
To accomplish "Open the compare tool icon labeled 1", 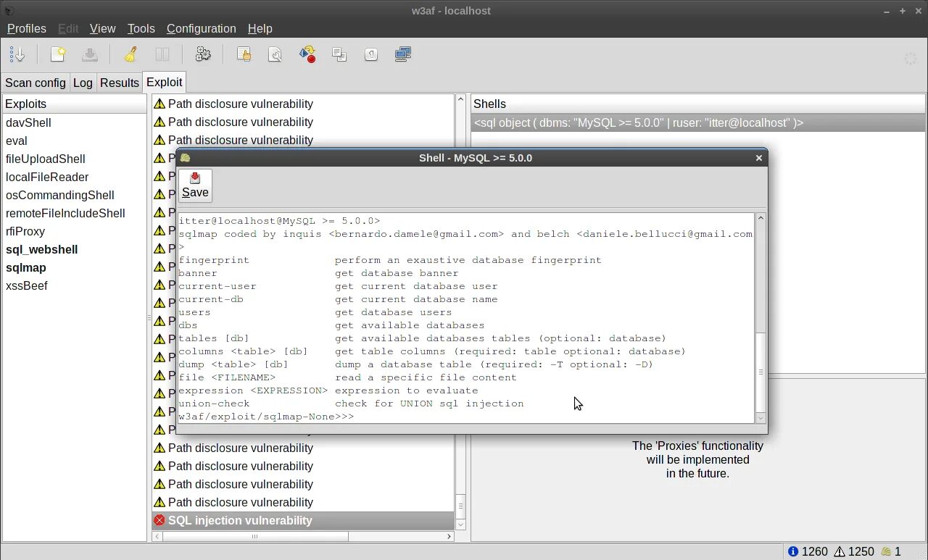I will pos(371,54).
